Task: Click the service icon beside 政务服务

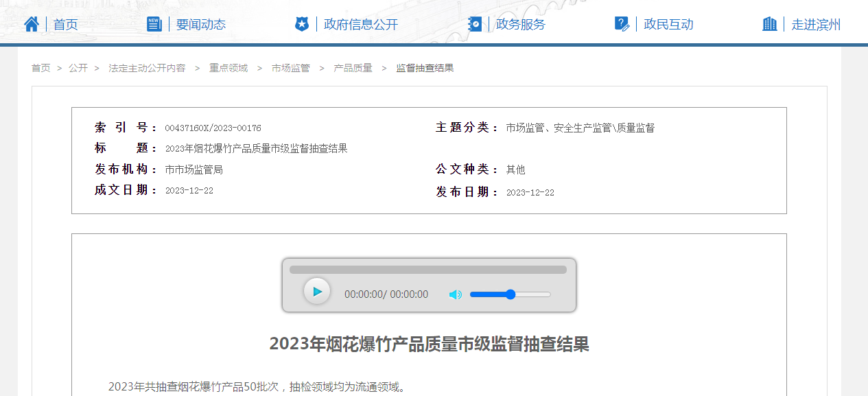Action: point(475,24)
